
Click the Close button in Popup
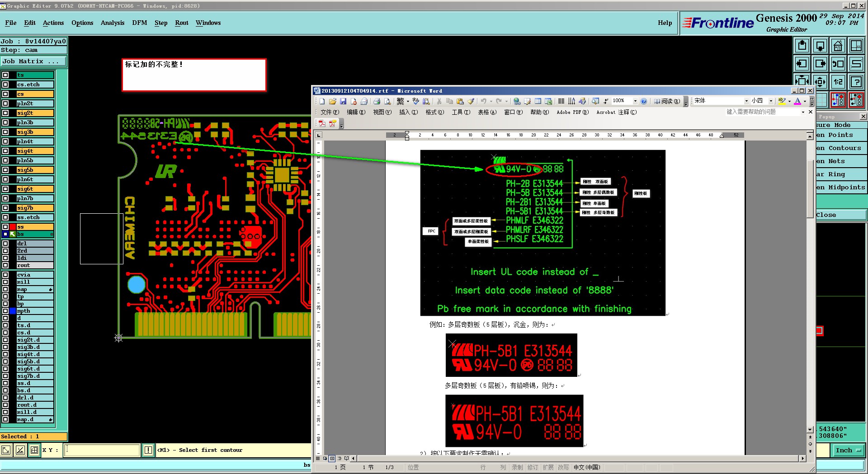click(x=841, y=215)
